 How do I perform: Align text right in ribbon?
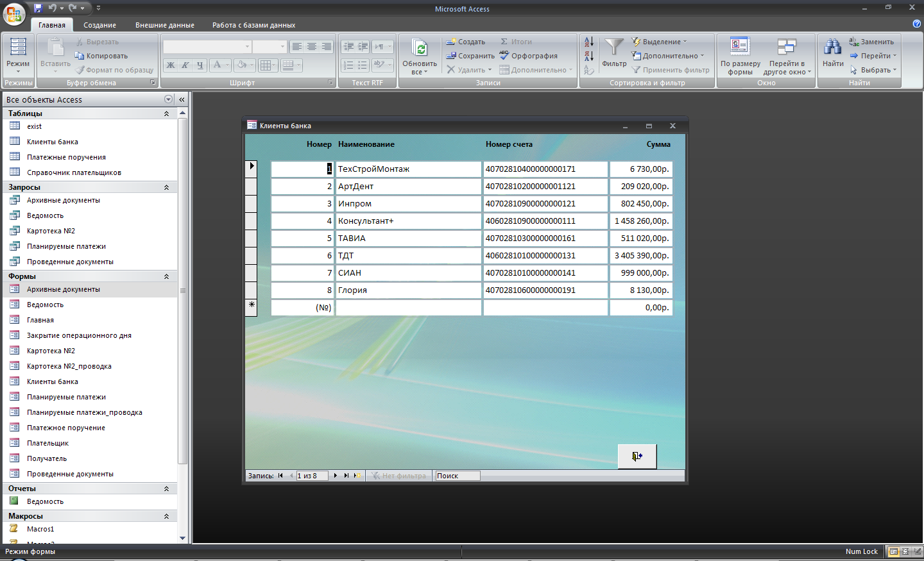pos(327,47)
